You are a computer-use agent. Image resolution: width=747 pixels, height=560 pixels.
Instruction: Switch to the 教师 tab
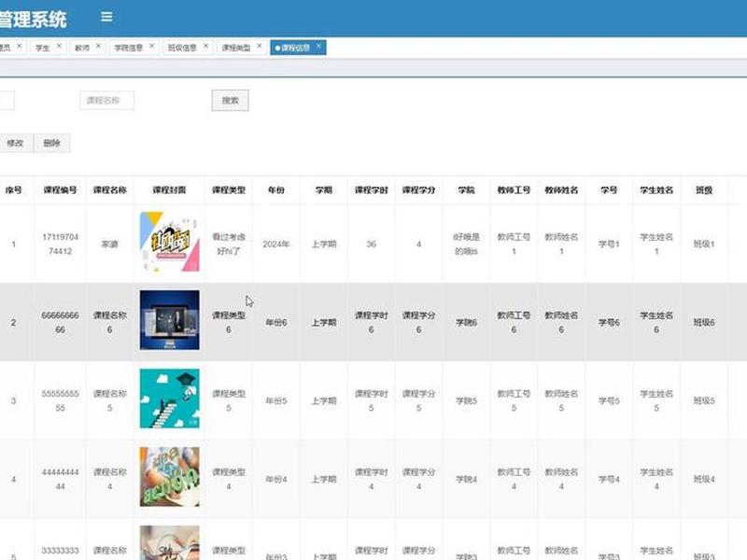click(82, 48)
